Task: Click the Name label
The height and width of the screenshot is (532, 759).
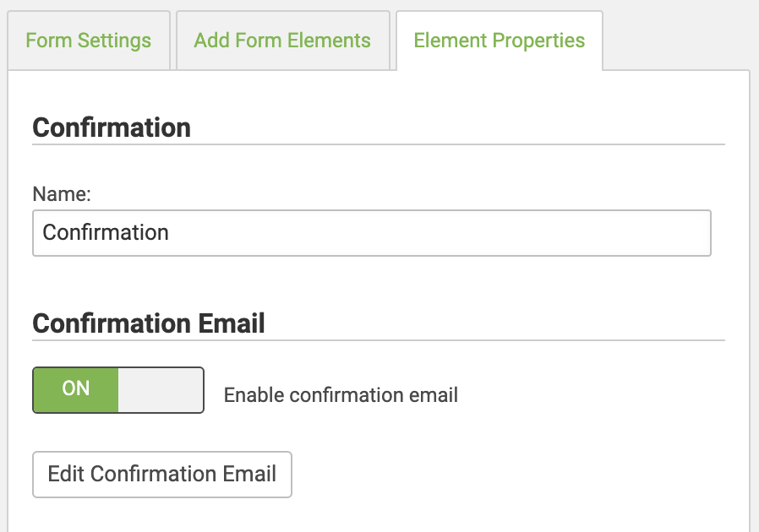Action: click(61, 193)
